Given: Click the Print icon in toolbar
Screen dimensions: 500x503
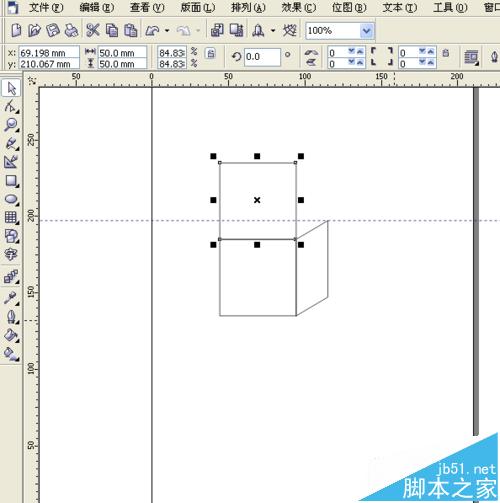Looking at the screenshot, I should (71, 30).
